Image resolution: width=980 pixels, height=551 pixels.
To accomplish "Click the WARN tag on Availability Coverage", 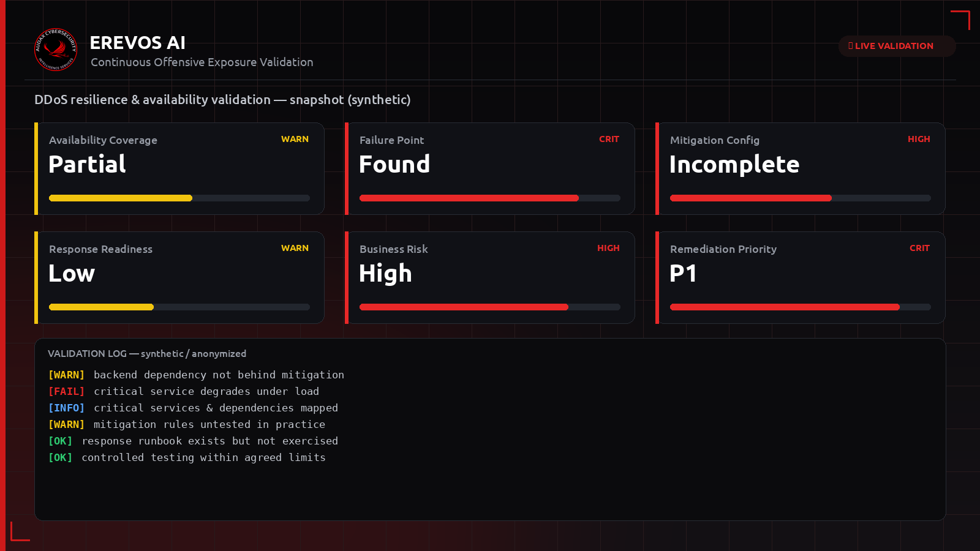I will point(295,140).
